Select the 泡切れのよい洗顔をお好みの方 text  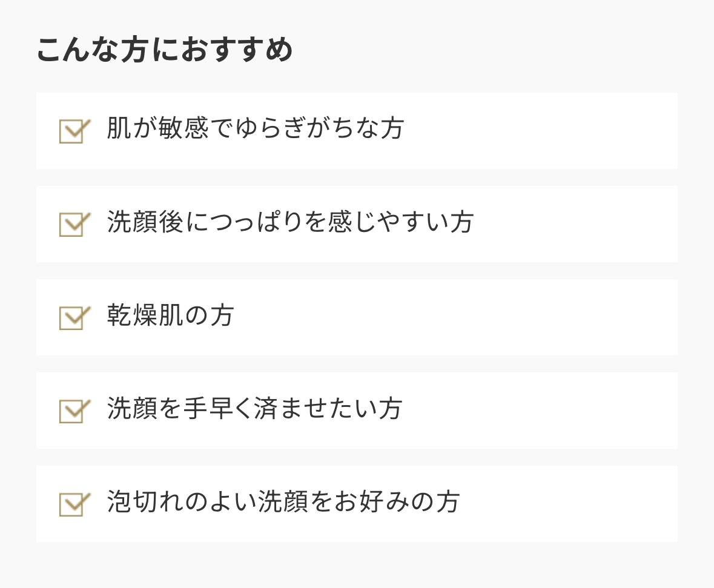283,502
